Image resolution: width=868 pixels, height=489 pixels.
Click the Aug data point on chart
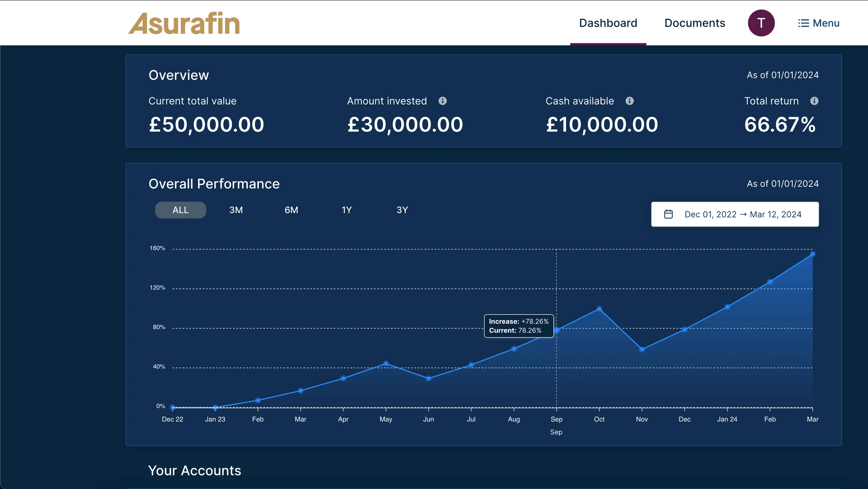(x=514, y=349)
